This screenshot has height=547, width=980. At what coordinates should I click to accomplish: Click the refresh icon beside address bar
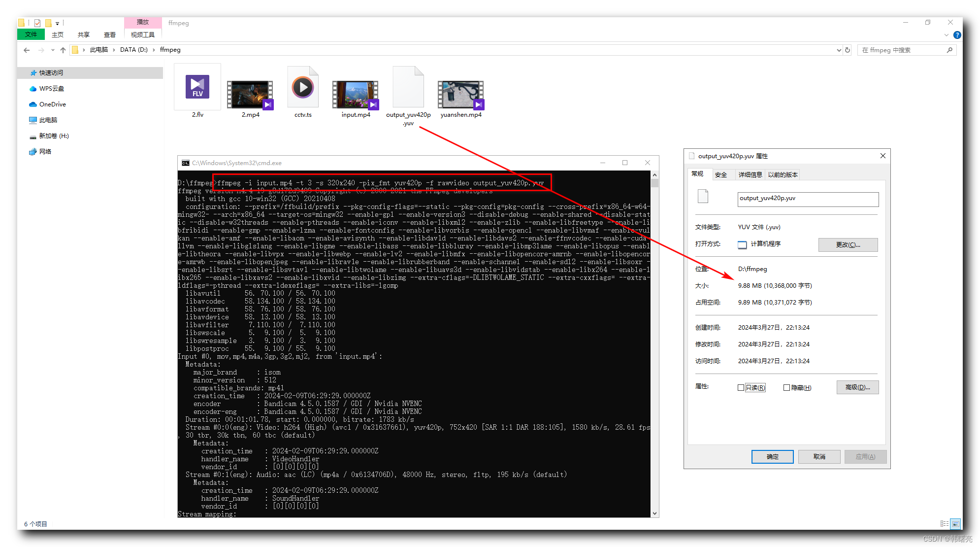[848, 50]
